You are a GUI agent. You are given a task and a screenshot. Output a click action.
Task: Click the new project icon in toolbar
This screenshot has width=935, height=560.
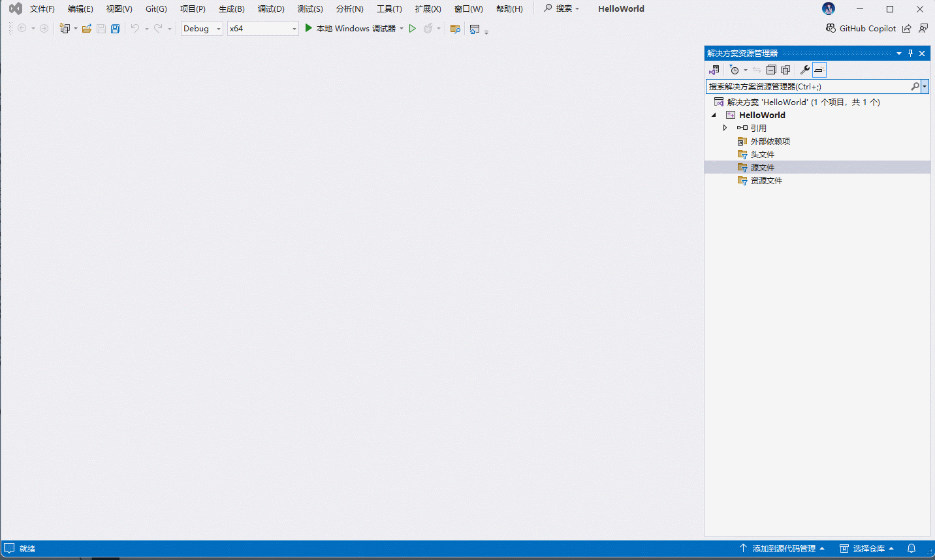coord(65,29)
